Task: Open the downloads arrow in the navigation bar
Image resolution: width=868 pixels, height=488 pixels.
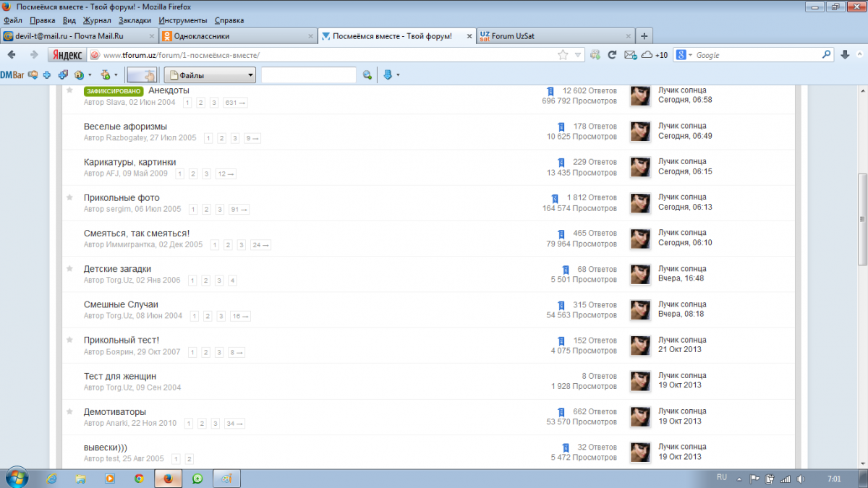Action: [x=845, y=55]
